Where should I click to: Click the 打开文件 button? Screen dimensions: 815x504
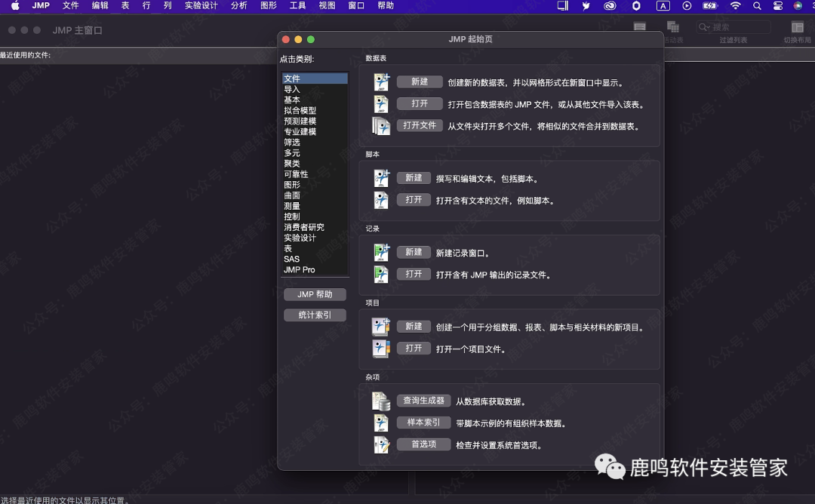420,125
